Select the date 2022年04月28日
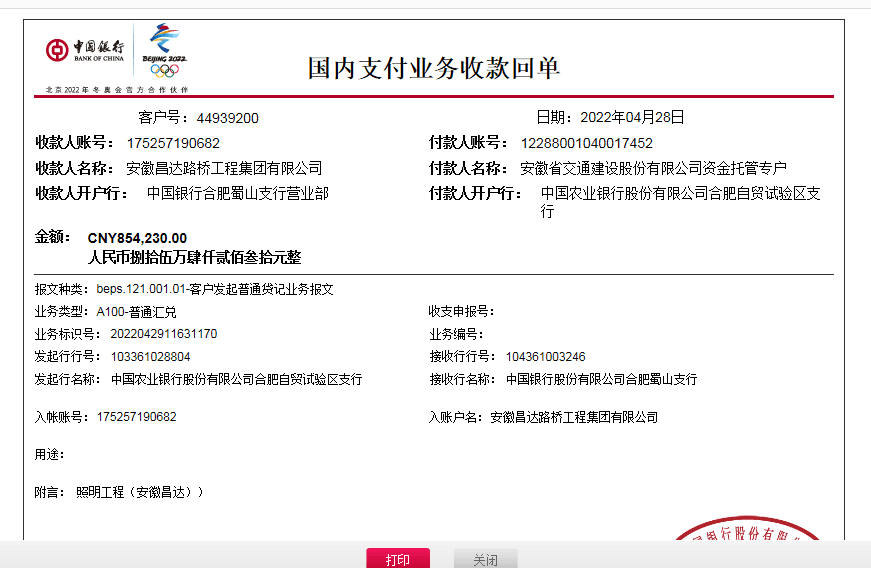 click(x=632, y=117)
